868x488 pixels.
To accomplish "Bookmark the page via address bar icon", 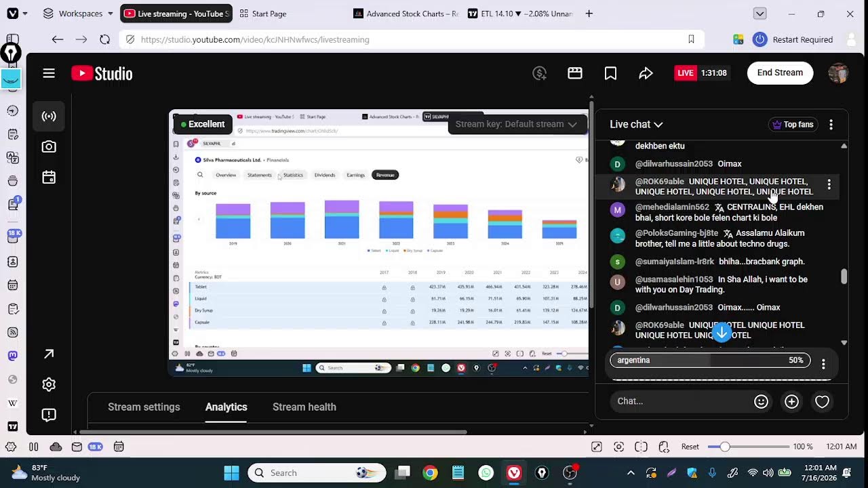I will (x=691, y=39).
